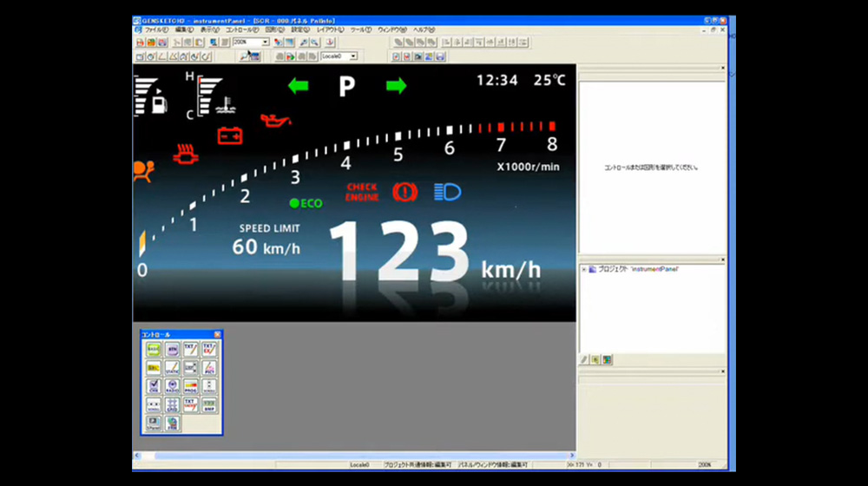Open the ファイル(F) menu
Viewport: 868px width, 486px height.
(x=157, y=30)
